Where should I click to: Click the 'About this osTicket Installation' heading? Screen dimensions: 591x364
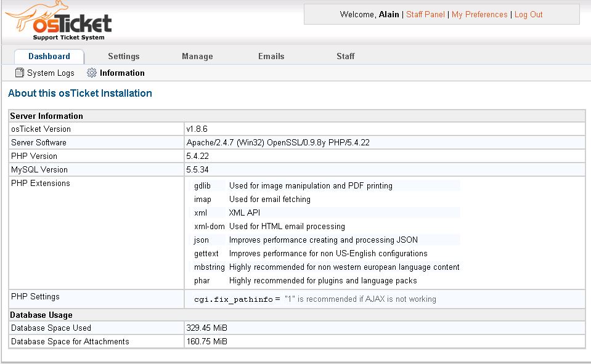tap(80, 93)
